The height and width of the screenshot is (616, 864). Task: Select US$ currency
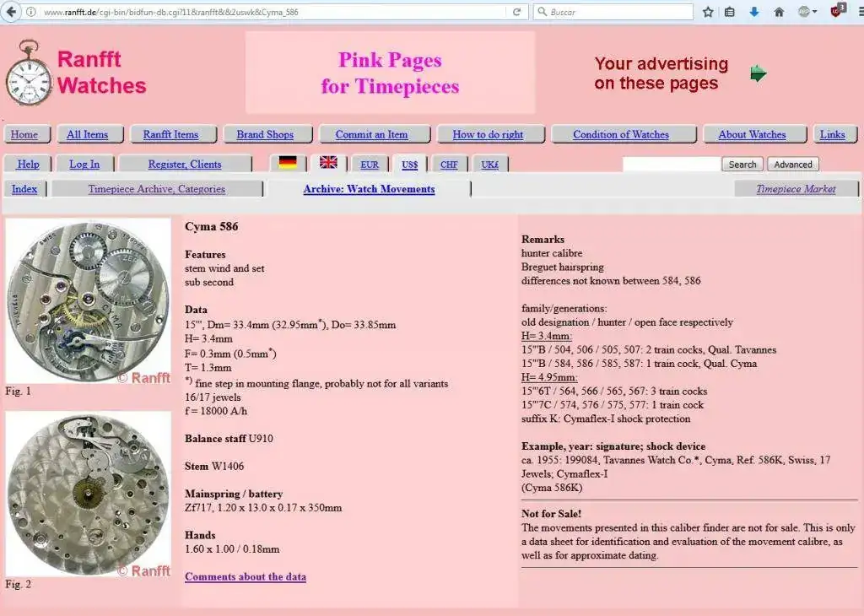tap(409, 165)
